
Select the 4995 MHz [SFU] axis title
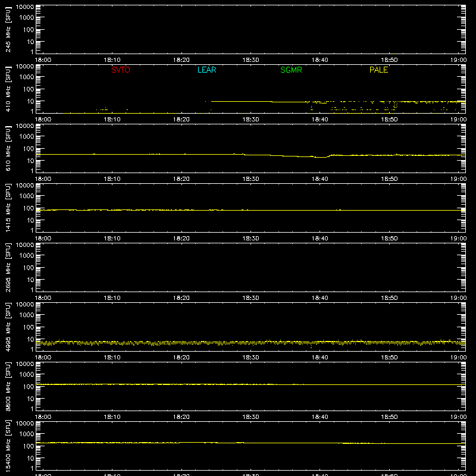(8, 327)
